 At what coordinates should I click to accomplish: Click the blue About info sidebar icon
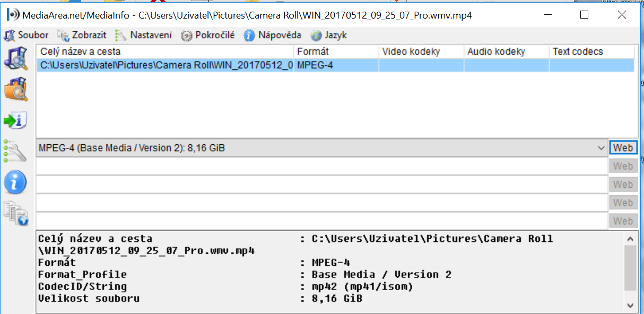[15, 182]
